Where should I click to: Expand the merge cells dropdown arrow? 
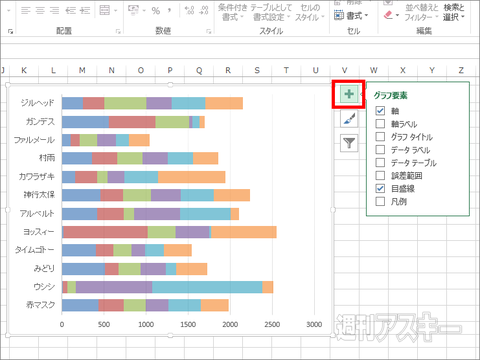pyautogui.click(x=116, y=11)
